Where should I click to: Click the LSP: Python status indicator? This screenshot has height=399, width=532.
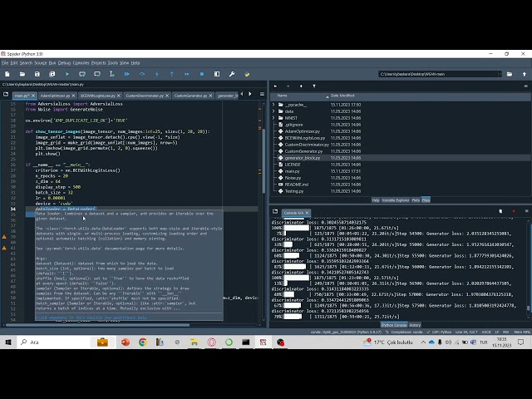coord(439,332)
